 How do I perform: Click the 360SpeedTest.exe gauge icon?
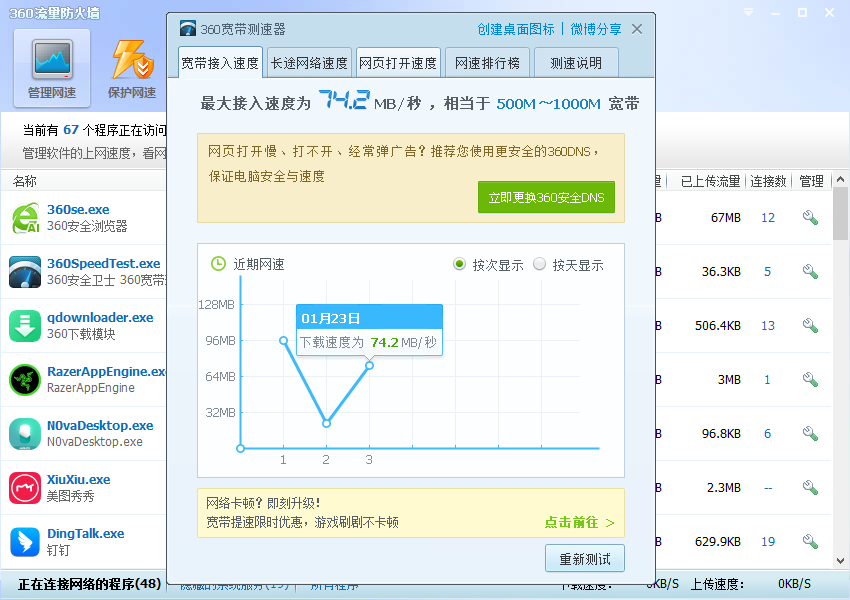tap(25, 272)
